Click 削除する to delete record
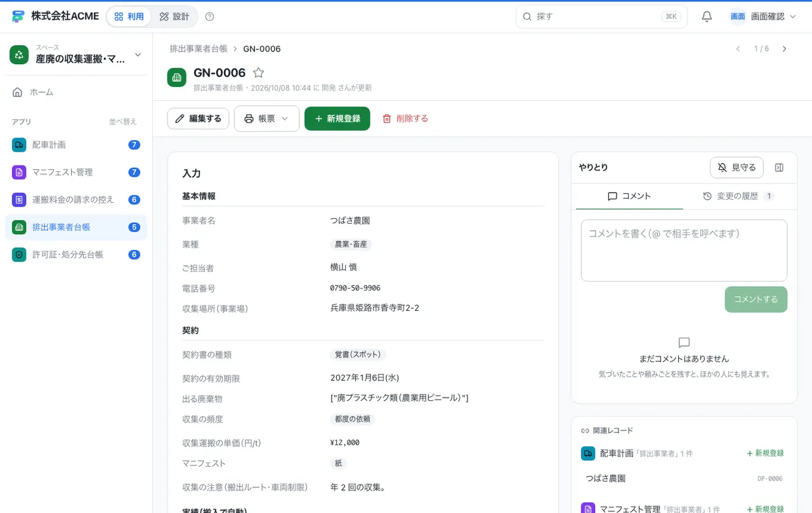This screenshot has height=513, width=812. coord(405,119)
